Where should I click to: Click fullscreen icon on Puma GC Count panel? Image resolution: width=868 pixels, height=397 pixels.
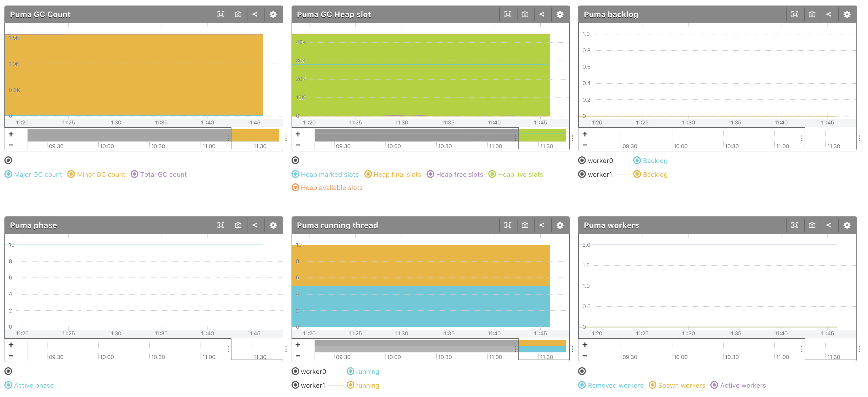(x=221, y=14)
